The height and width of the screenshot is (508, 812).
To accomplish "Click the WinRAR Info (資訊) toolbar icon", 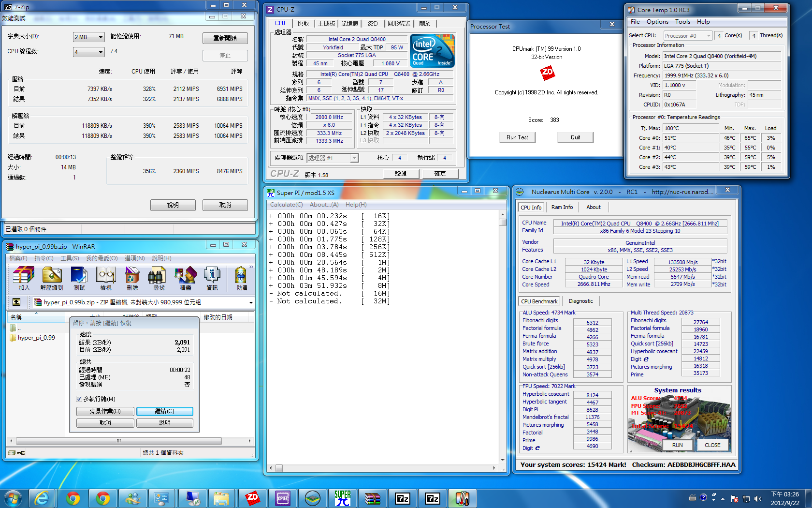I will pyautogui.click(x=212, y=279).
